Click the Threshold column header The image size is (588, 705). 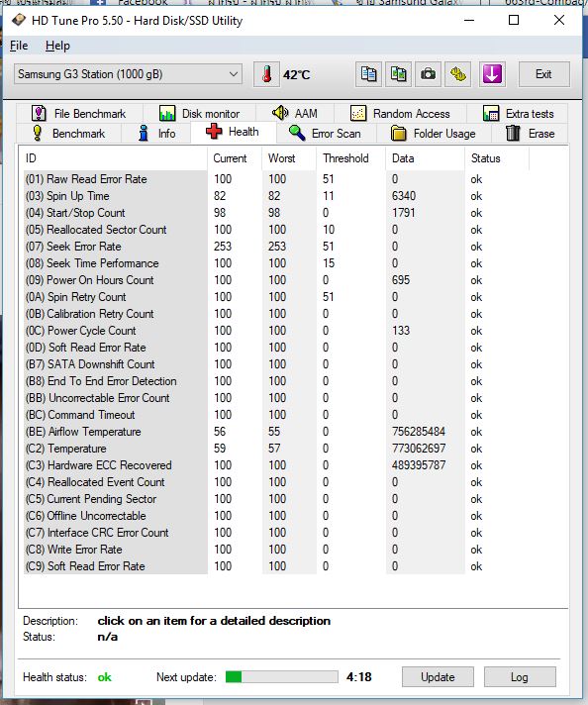(350, 158)
